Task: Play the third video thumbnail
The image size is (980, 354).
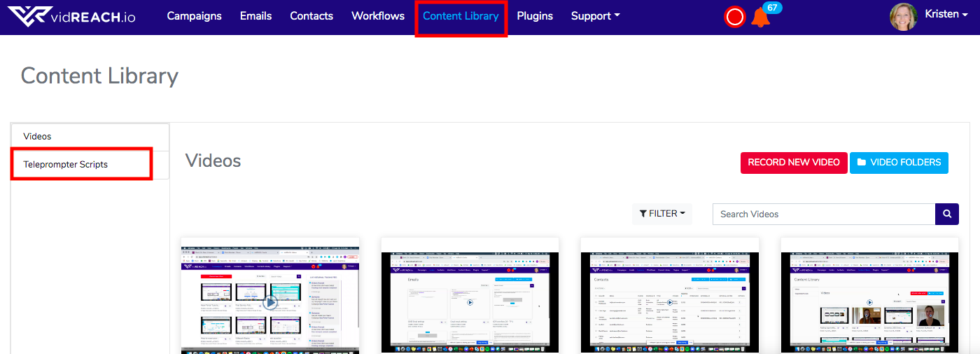Action: coord(670,302)
